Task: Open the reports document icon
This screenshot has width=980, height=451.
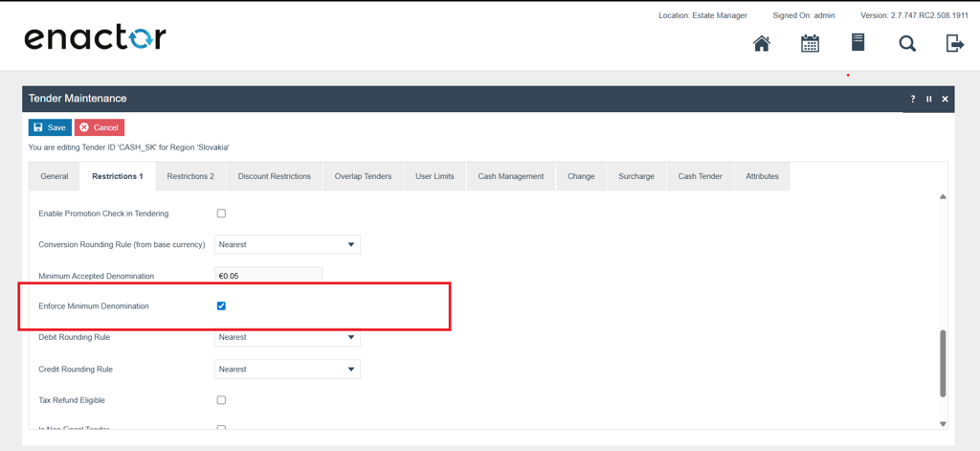Action: [x=857, y=42]
